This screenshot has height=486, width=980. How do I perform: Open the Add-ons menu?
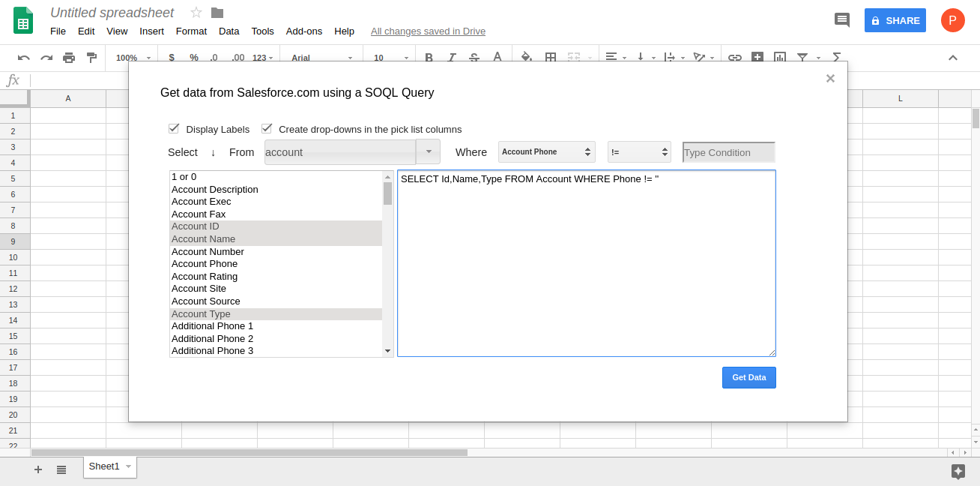303,31
